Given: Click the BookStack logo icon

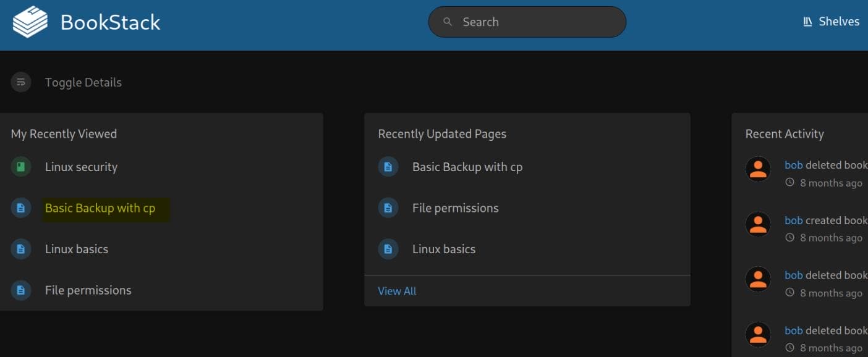Looking at the screenshot, I should coord(30,22).
